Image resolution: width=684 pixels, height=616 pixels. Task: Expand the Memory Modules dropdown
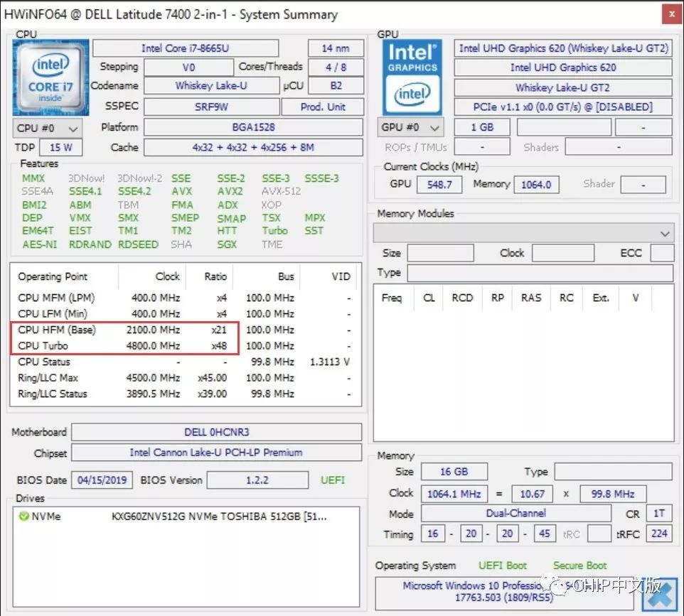pyautogui.click(x=523, y=233)
